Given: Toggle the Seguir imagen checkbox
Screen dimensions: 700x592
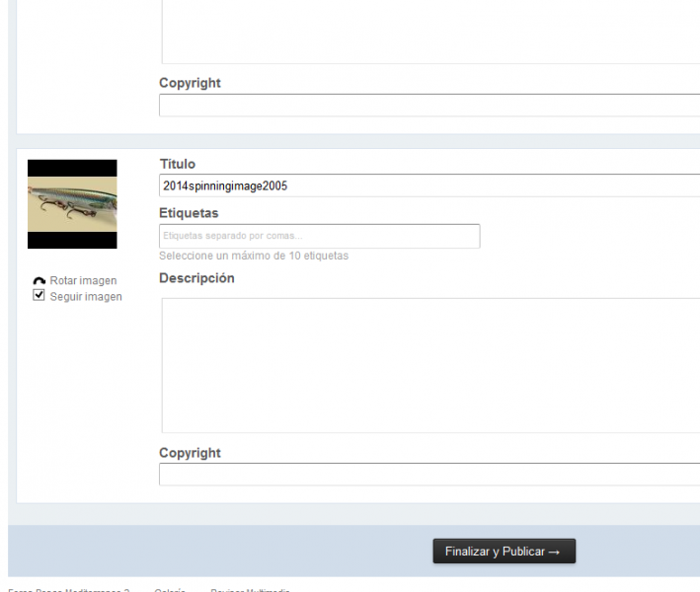Looking at the screenshot, I should click(x=39, y=295).
